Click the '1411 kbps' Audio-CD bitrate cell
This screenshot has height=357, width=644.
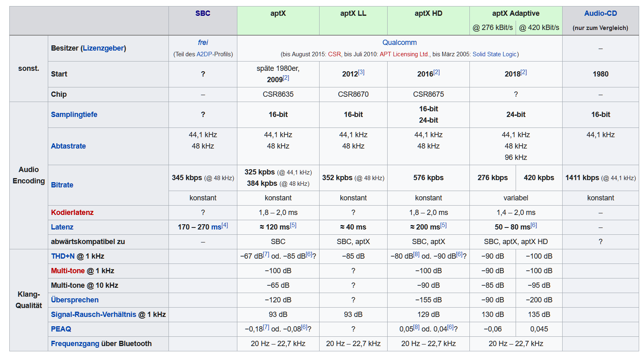601,178
